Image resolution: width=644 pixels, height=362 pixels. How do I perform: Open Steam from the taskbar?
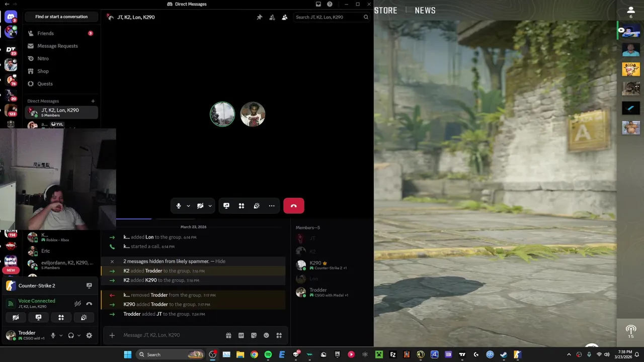[504, 354]
